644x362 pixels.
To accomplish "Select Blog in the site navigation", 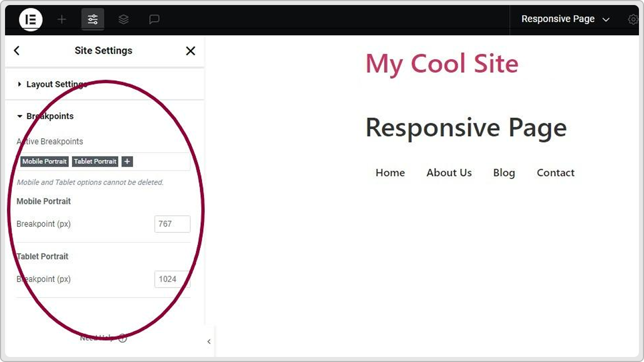I will coord(504,172).
